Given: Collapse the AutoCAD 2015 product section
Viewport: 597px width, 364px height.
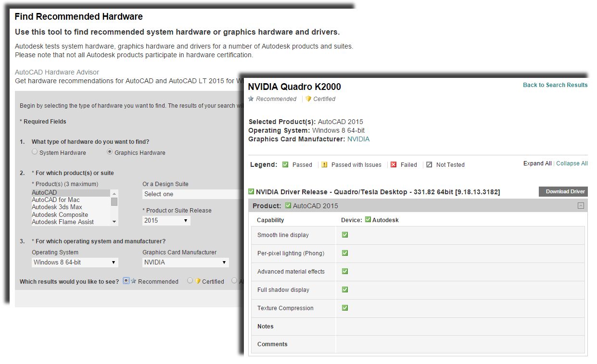Looking at the screenshot, I should click(x=581, y=206).
